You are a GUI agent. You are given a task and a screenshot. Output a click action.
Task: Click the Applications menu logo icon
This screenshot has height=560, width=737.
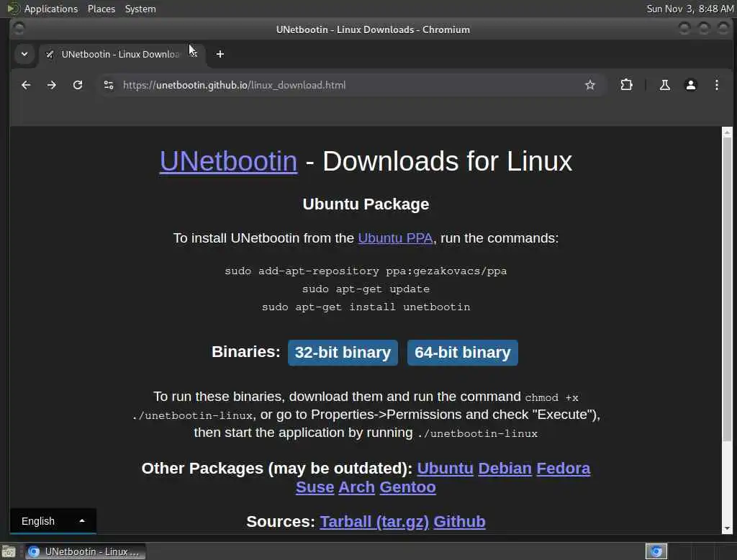(x=14, y=9)
